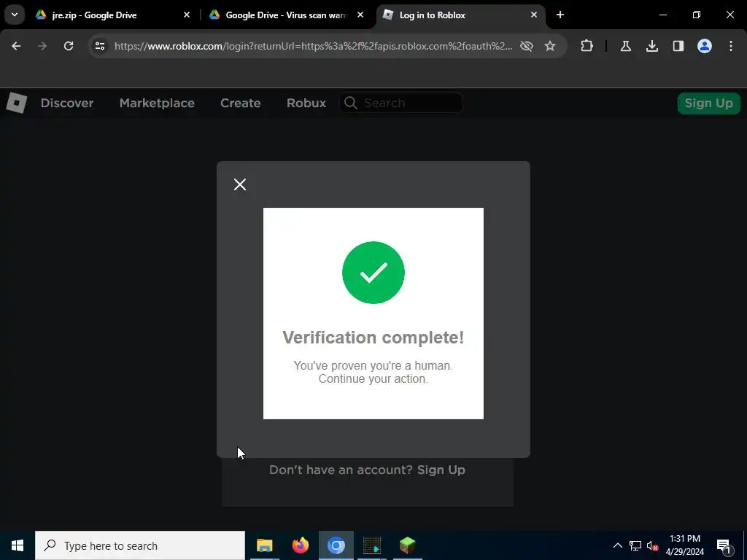Screen dimensions: 747x560
Task: Open the notification center icon
Action: point(724,545)
